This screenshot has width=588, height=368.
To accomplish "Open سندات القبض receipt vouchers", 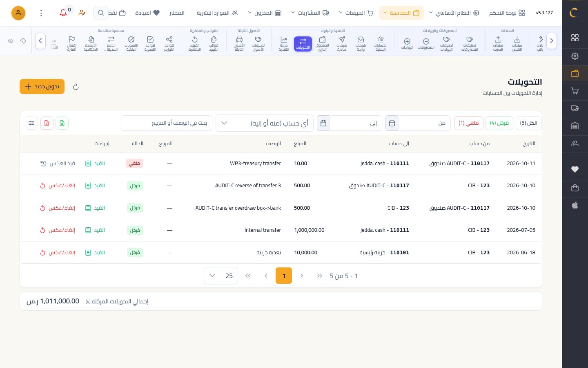I will click(x=517, y=43).
